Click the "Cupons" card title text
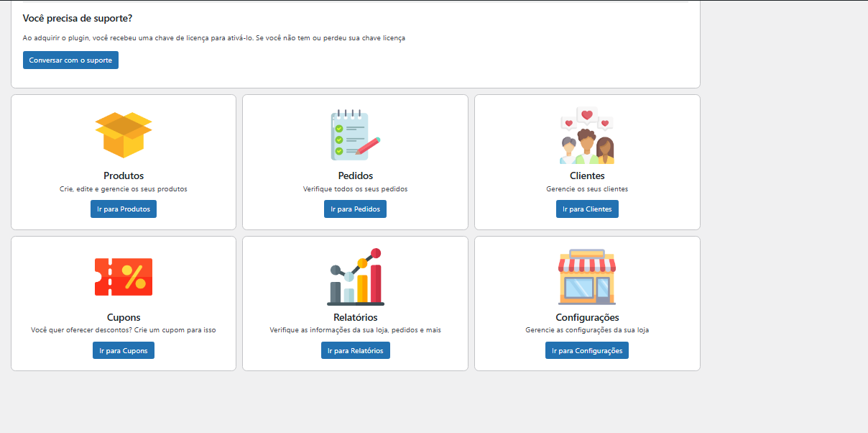 [124, 317]
